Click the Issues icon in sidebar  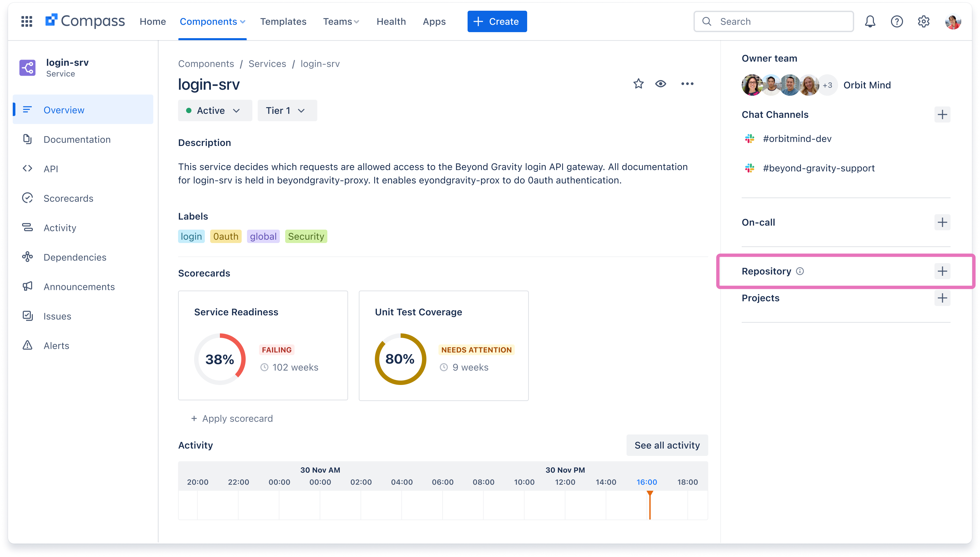27,315
